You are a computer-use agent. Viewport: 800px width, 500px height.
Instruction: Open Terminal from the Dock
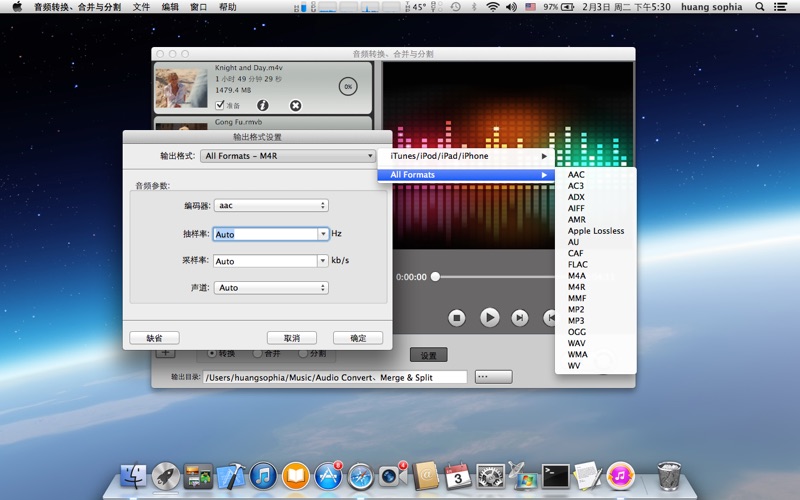[555, 476]
